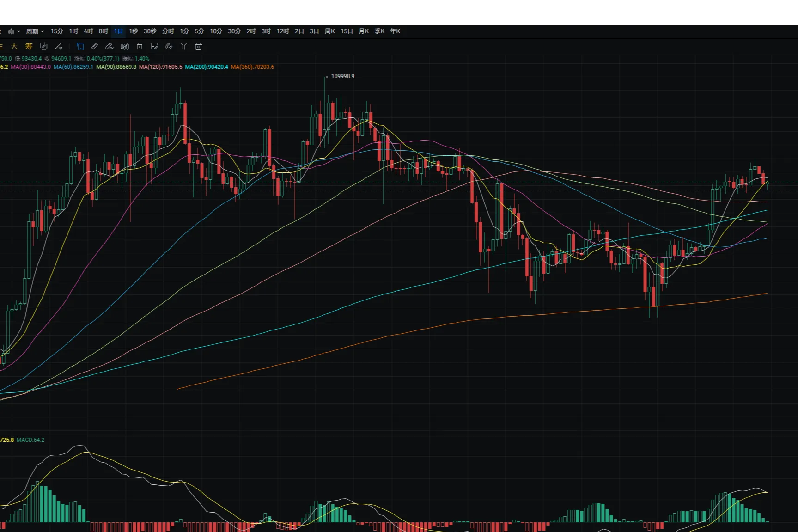This screenshot has width=798, height=532.
Task: Switch to the 12时 interval
Action: pyautogui.click(x=283, y=31)
